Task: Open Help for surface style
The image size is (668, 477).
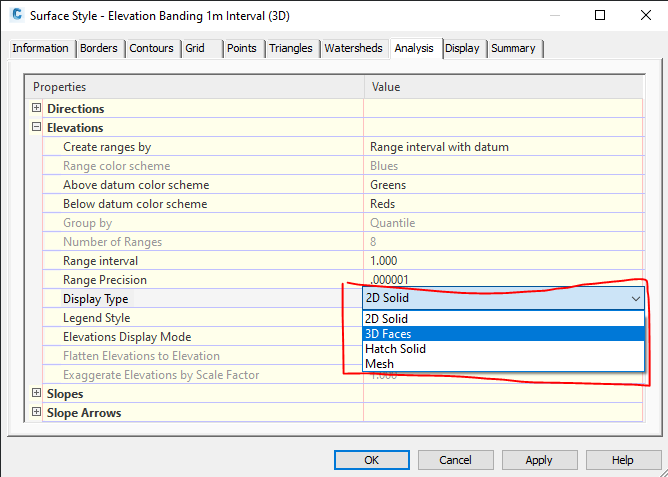Action: pyautogui.click(x=623, y=460)
